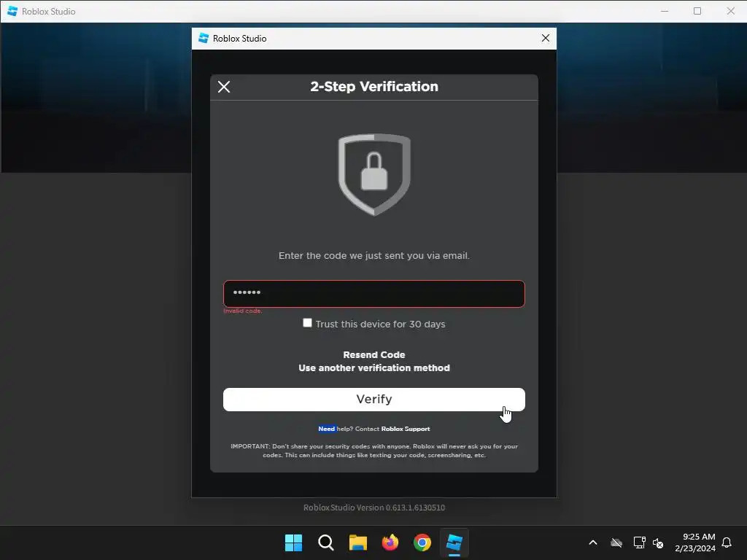Viewport: 747px width, 560px height.
Task: Click the IMPORTANT security codes notice
Action: [374, 451]
